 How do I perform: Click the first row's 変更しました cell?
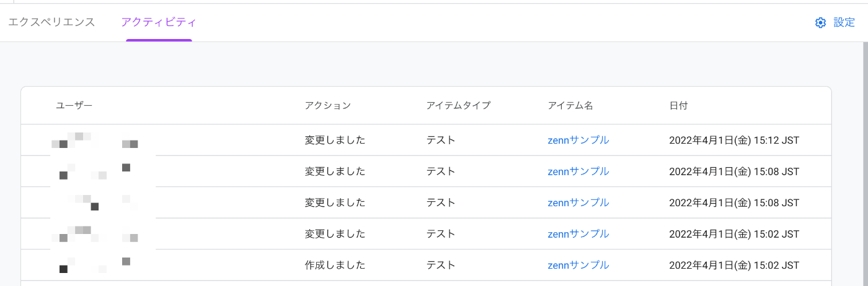[335, 140]
